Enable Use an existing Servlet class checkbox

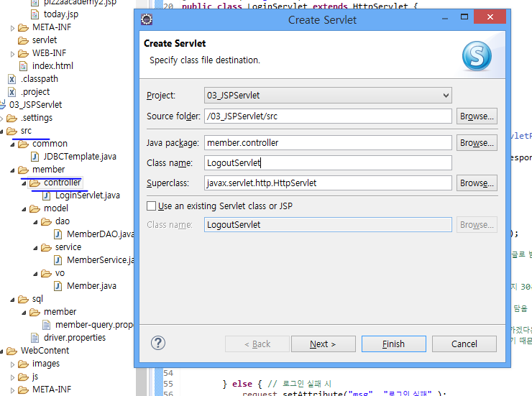click(x=151, y=206)
